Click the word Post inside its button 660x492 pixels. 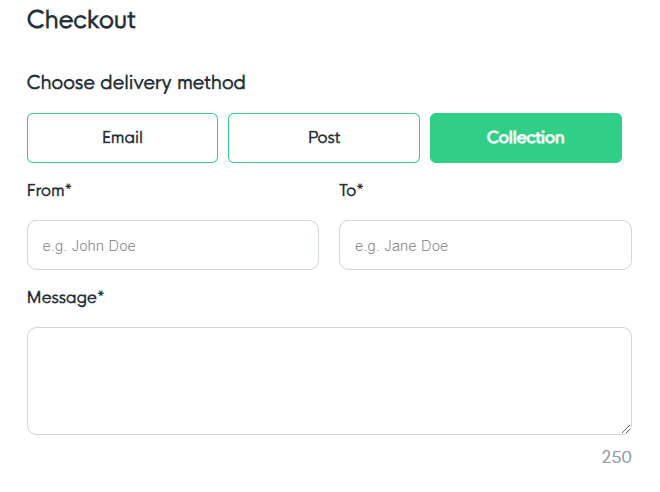(324, 138)
